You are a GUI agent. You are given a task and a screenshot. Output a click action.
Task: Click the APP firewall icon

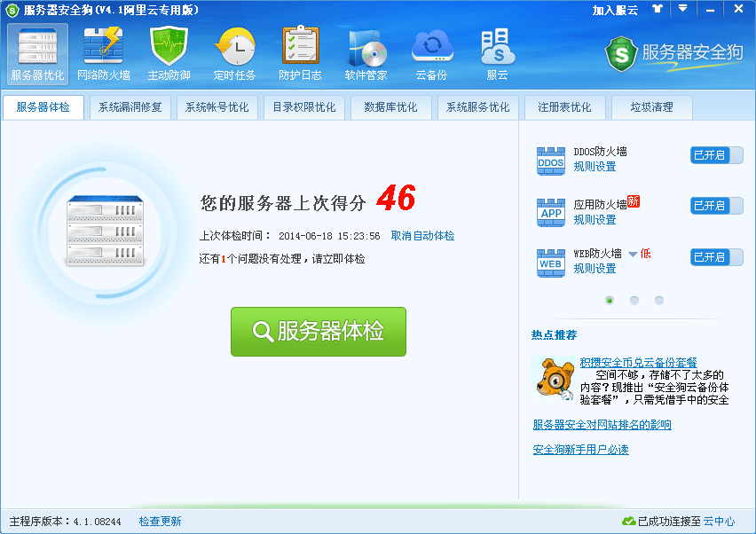point(551,212)
